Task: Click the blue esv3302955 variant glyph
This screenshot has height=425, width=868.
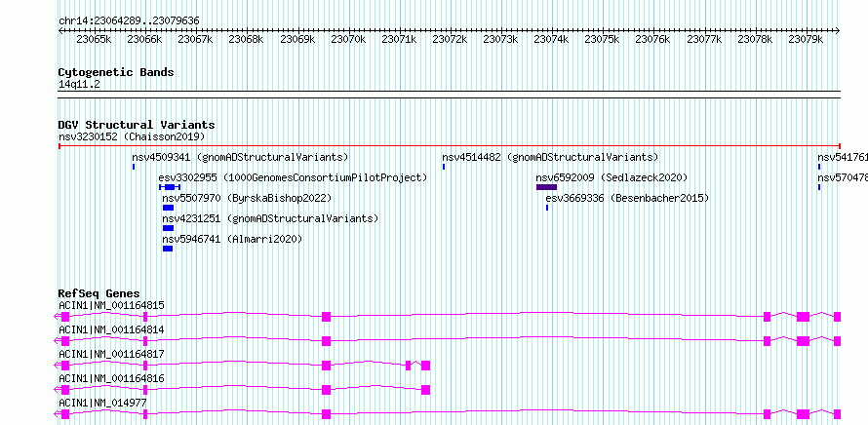Action: tap(170, 187)
